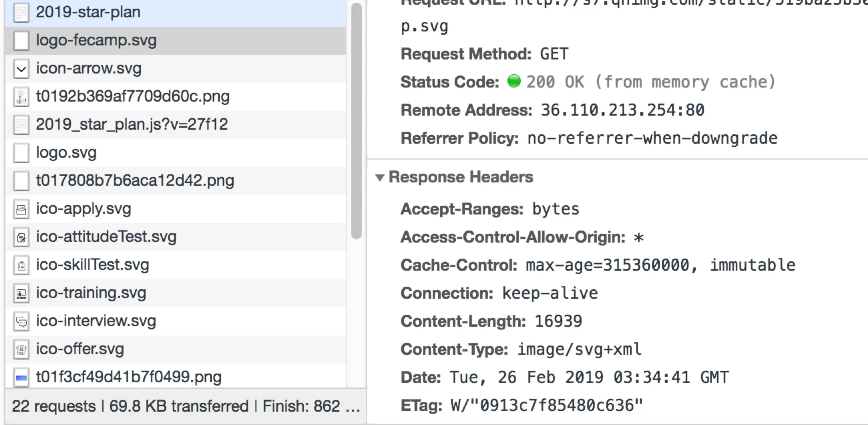Click the requests summary status bar
868x425 pixels.
pos(185,406)
